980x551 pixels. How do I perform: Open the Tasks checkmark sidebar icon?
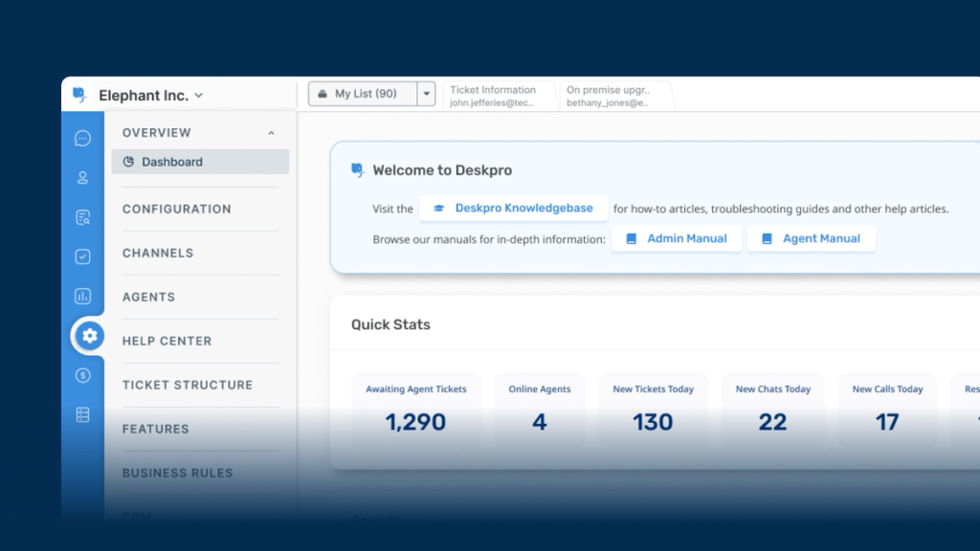point(82,256)
